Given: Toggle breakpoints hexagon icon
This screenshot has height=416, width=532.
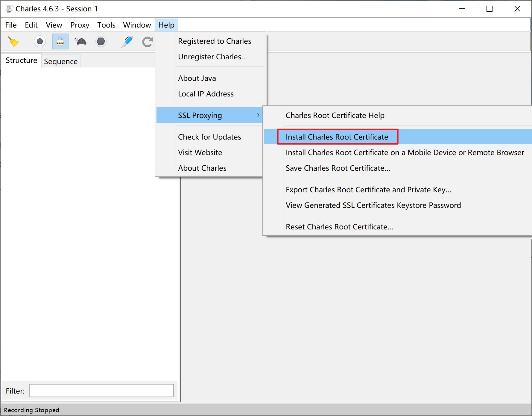Looking at the screenshot, I should (101, 41).
